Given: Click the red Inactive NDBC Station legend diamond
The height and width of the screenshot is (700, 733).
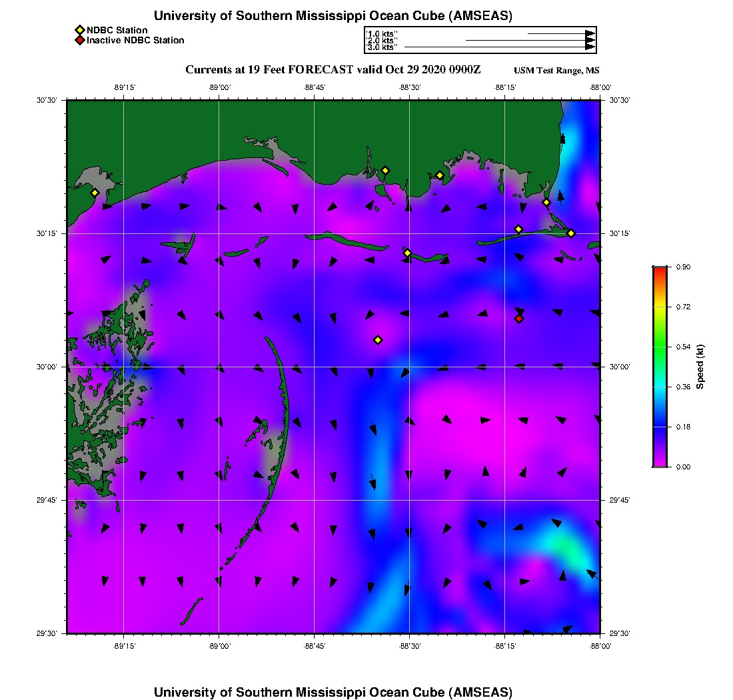Looking at the screenshot, I should pos(79,40).
